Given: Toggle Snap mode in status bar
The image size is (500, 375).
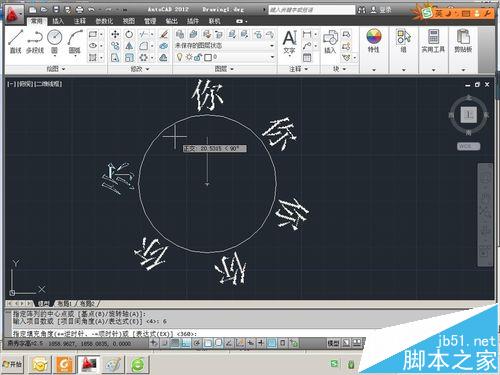Looking at the screenshot, I should [165, 343].
